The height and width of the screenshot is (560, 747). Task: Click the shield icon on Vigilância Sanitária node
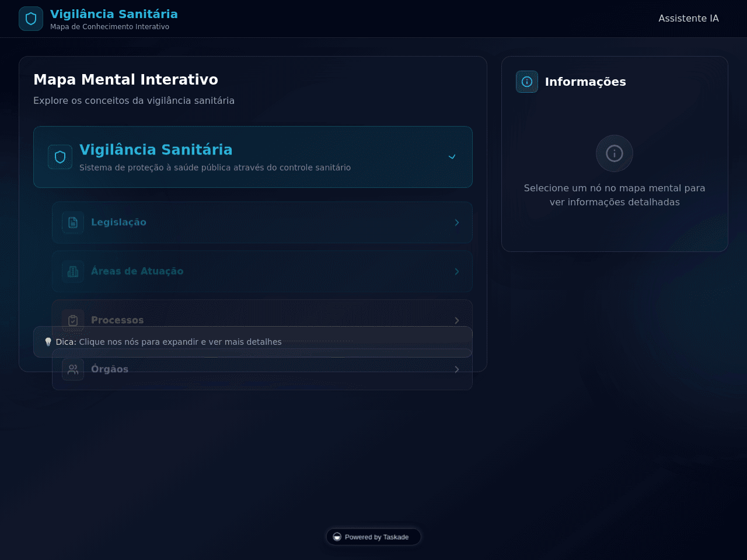60,157
